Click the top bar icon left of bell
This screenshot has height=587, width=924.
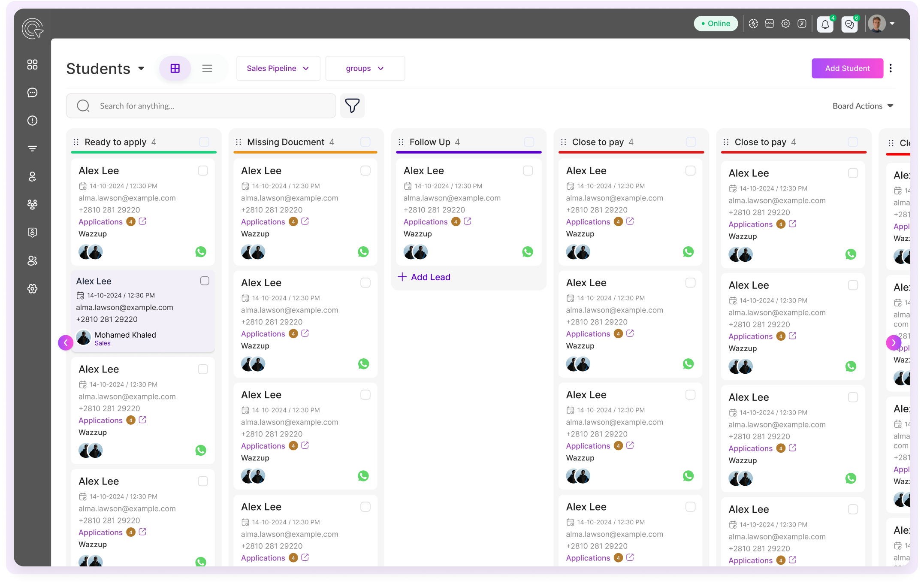(x=802, y=24)
